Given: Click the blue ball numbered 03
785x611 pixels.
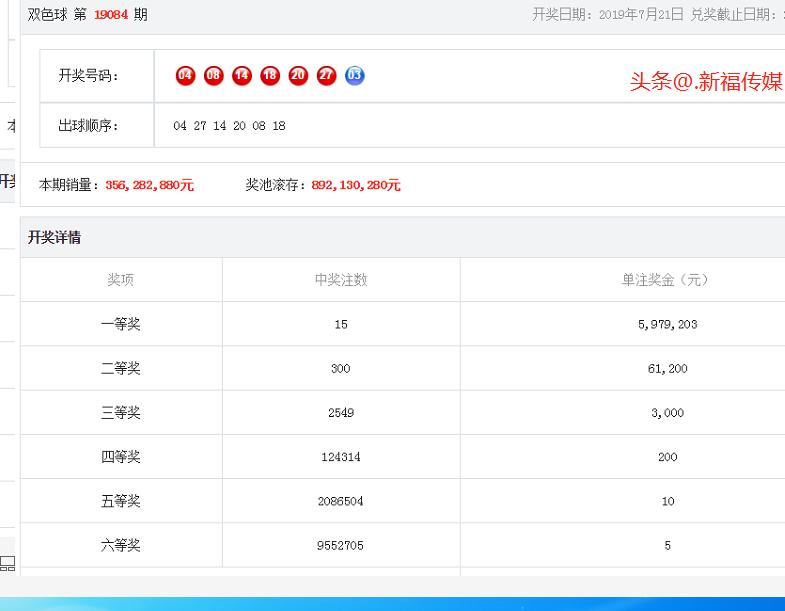Looking at the screenshot, I should pos(355,75).
